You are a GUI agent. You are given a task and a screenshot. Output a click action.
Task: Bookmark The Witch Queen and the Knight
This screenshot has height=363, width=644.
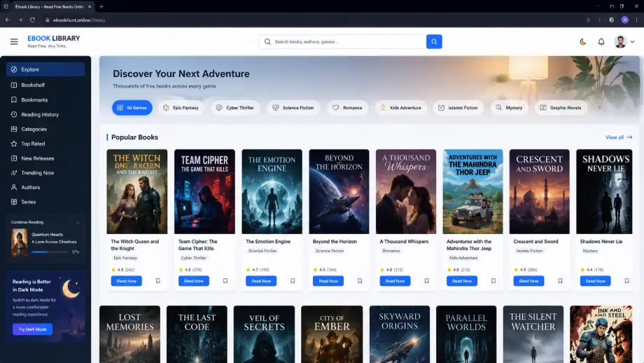[157, 281]
